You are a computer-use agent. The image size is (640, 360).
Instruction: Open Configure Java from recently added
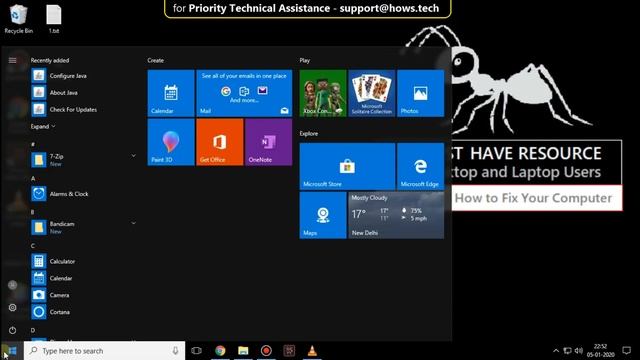pyautogui.click(x=84, y=76)
